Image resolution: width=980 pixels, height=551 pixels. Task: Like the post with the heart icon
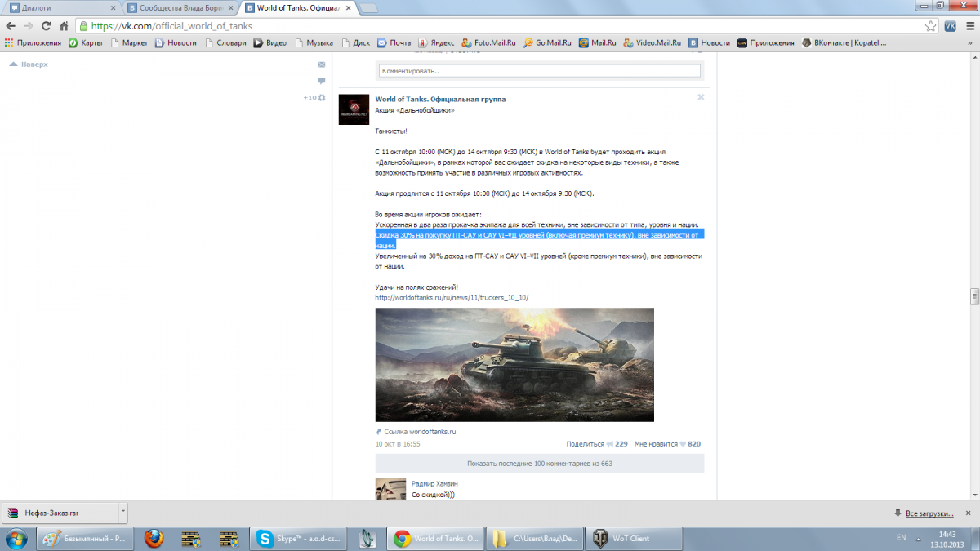coord(682,444)
